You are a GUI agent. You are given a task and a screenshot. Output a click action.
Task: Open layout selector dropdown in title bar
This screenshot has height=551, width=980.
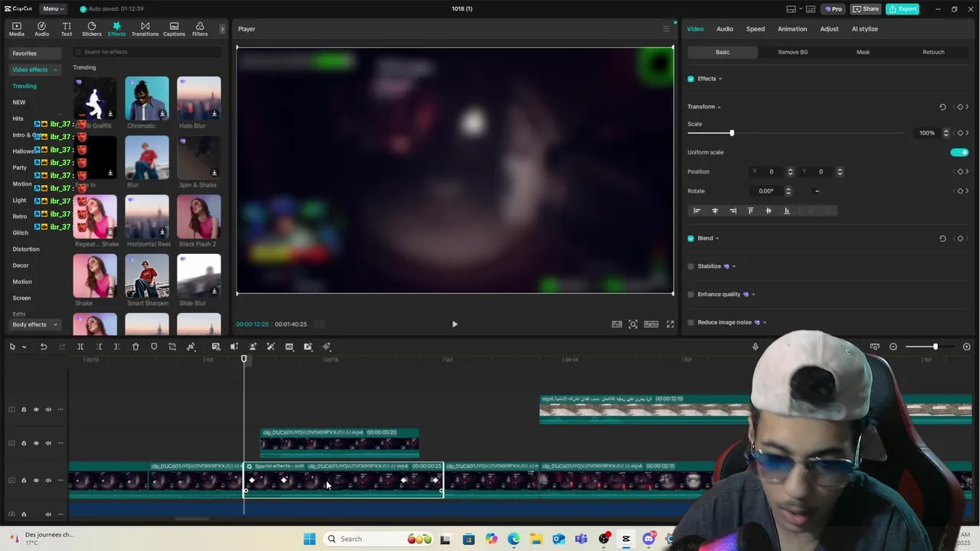coord(802,9)
